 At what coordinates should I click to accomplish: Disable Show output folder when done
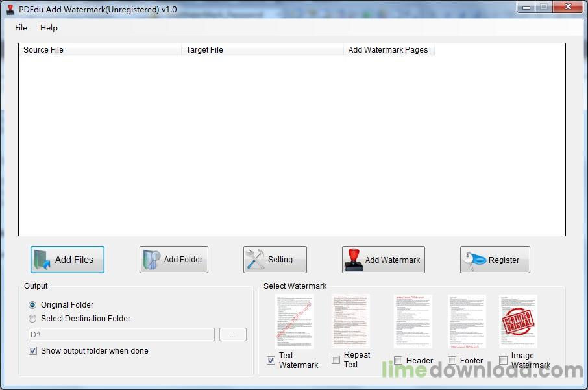click(x=32, y=351)
